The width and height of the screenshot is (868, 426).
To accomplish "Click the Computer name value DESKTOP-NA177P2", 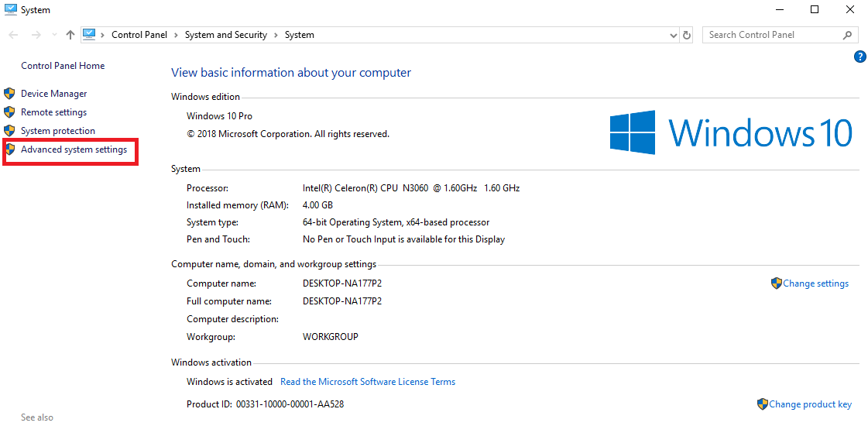I will point(342,283).
